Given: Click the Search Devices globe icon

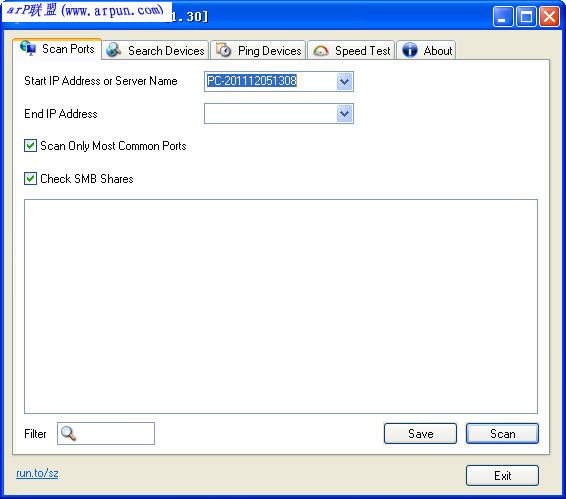Looking at the screenshot, I should click(x=114, y=50).
